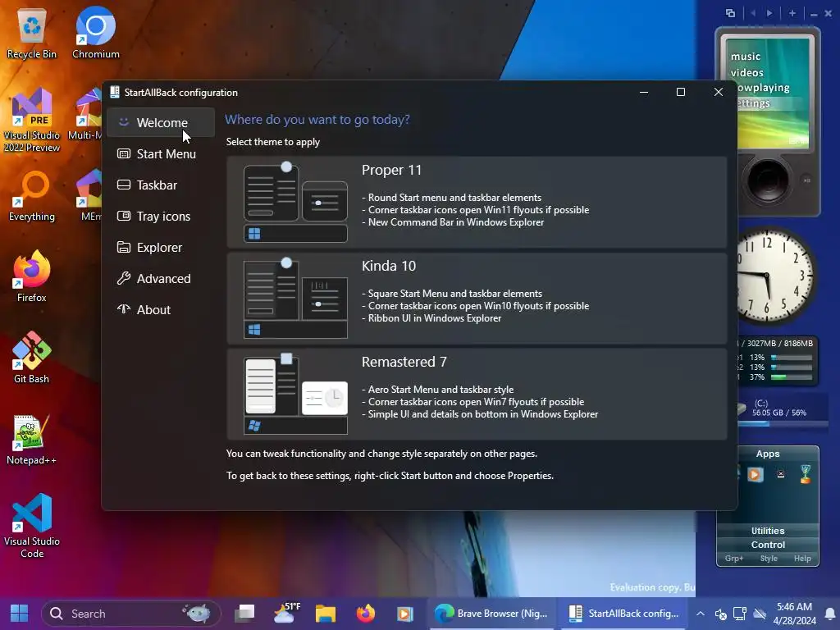Click the sidebar next-page arrow

pyautogui.click(x=769, y=13)
